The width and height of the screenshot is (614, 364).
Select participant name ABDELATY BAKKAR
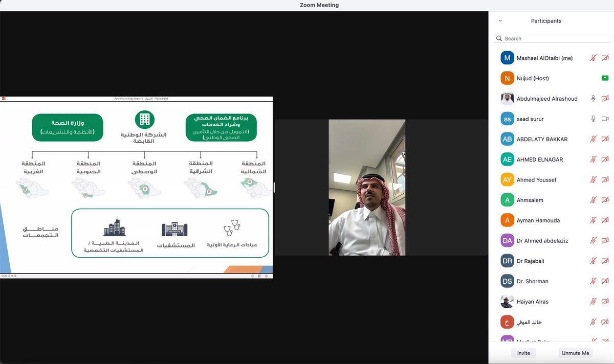click(x=542, y=139)
